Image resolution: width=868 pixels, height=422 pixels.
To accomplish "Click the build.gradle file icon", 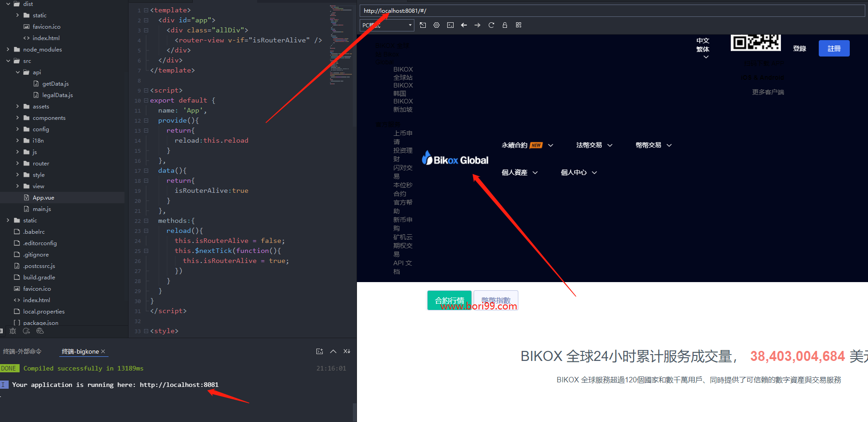I will click(x=17, y=278).
